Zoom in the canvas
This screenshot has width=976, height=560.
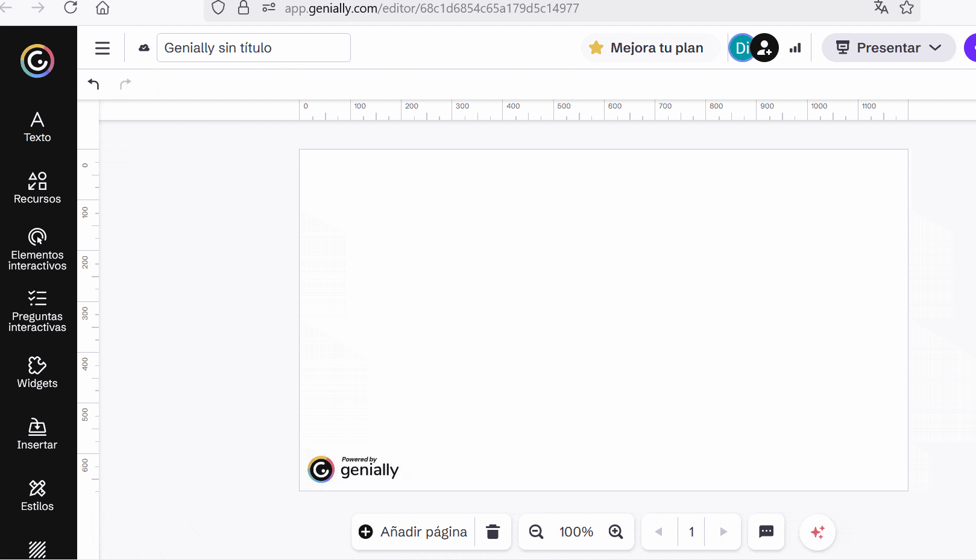coord(616,532)
